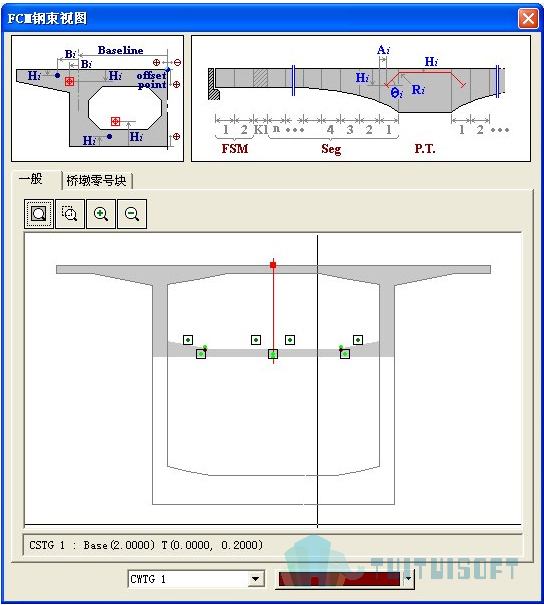544x605 pixels.
Task: Select the leftmost upper tendon square marker
Action: 188,340
